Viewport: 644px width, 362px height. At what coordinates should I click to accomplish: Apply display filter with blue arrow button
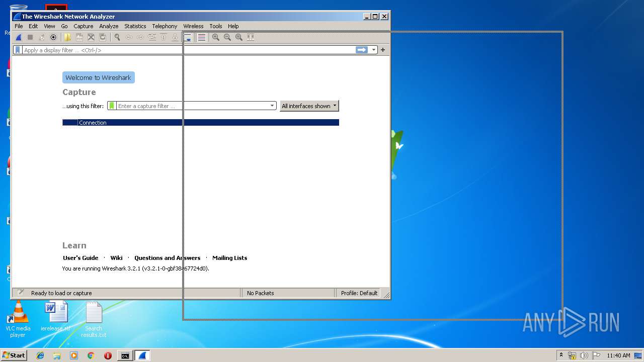point(362,50)
